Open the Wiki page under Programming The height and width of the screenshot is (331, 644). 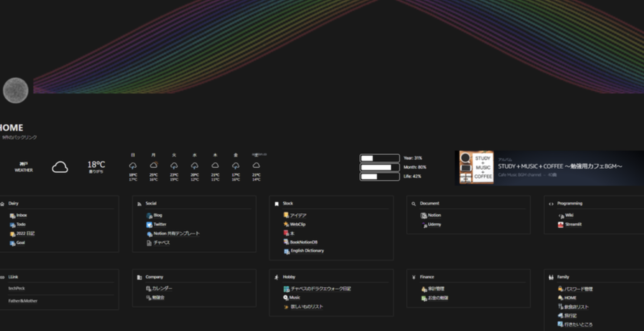pyautogui.click(x=569, y=215)
